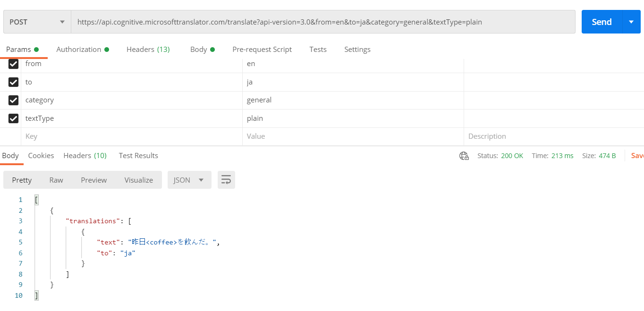Open the Pre-request Script tab

point(262,50)
